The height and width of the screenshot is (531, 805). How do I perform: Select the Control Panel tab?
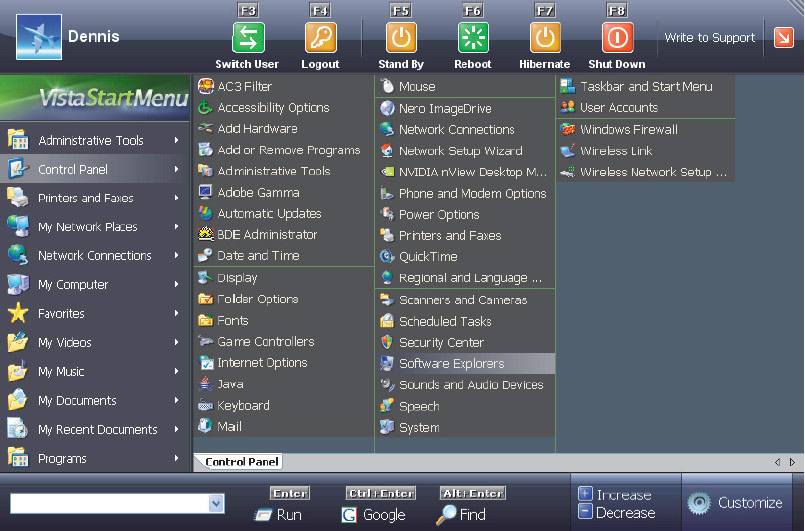tap(240, 462)
